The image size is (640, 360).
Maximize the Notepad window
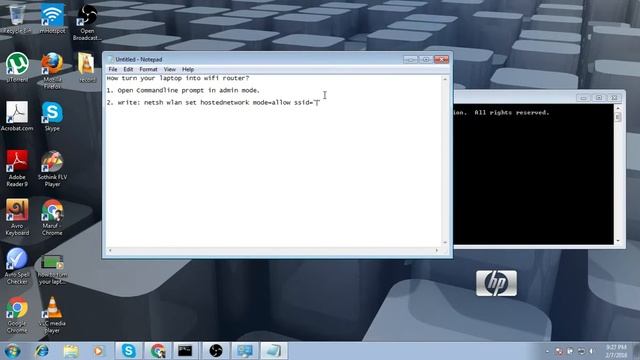(425, 60)
